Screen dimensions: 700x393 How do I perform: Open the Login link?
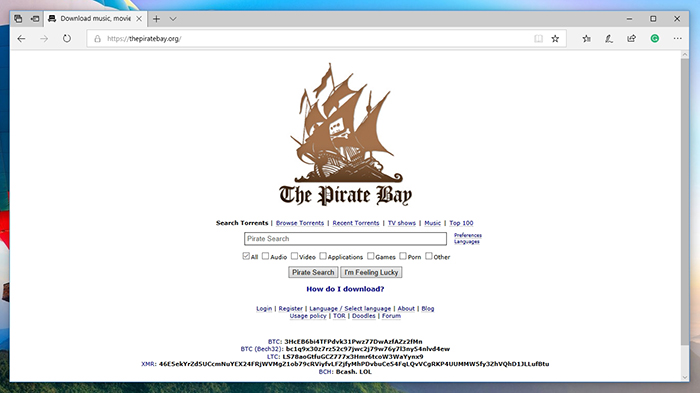(x=264, y=309)
